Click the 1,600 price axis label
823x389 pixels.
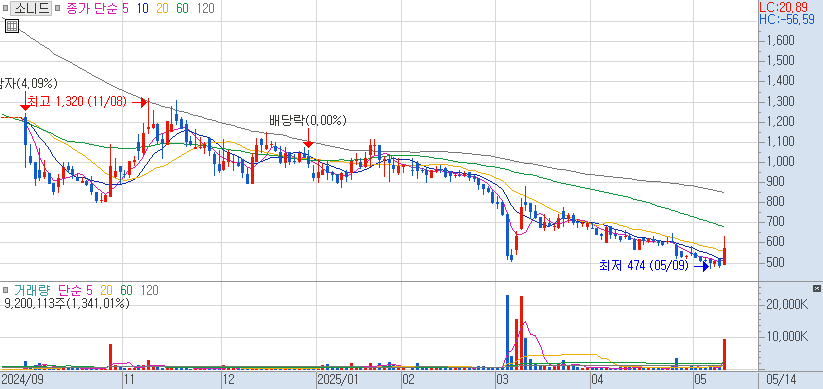point(780,40)
